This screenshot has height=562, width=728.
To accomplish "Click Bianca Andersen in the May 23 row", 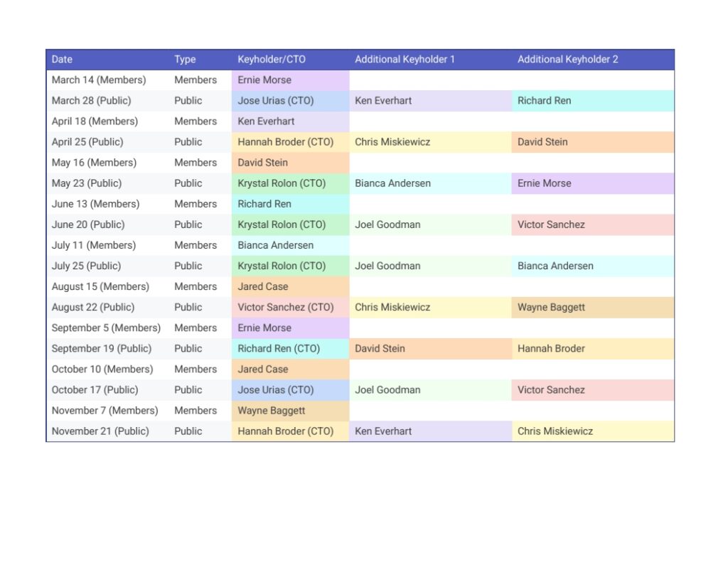I will coord(392,183).
